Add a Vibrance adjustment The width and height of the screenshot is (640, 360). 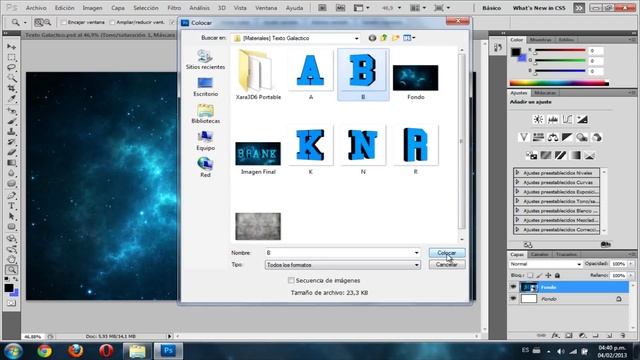[x=524, y=137]
